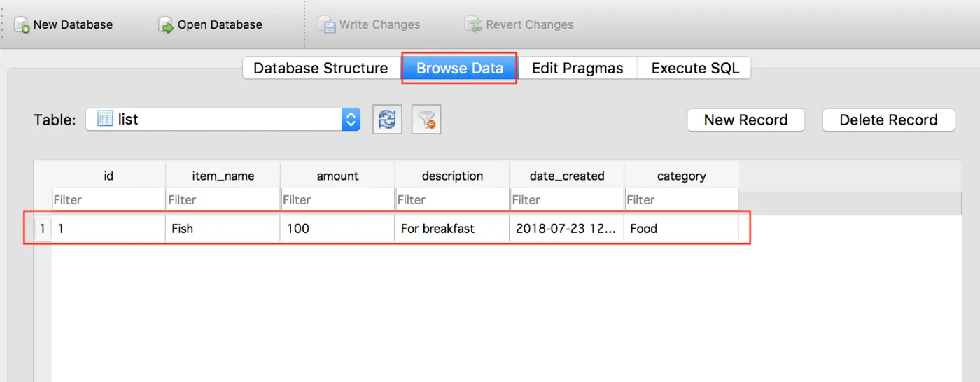Click the Revert Changes icon
The image size is (980, 382).
click(474, 25)
